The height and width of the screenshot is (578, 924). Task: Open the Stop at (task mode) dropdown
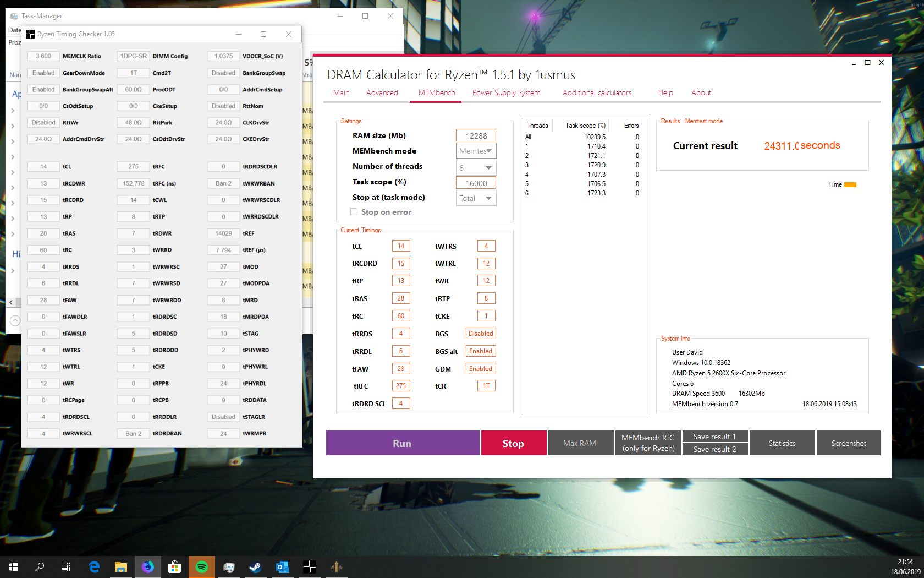[476, 198]
